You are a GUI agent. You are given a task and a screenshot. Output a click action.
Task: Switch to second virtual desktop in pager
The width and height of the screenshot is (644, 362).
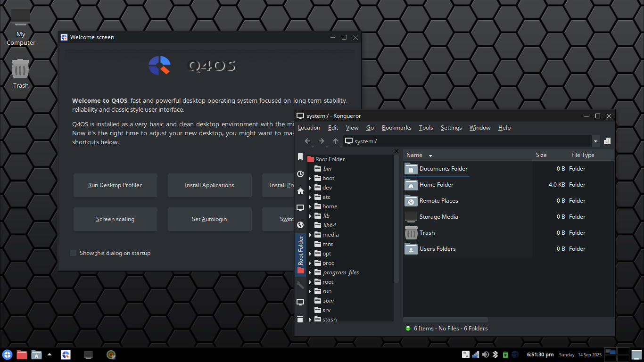click(623, 351)
